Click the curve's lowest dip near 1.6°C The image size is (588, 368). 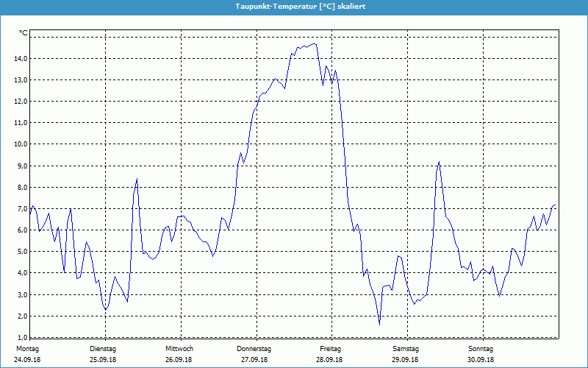pos(379,325)
